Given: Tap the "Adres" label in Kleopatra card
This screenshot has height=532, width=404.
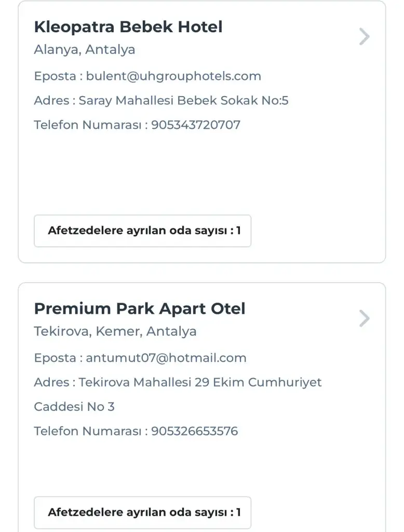Looking at the screenshot, I should (x=51, y=101).
